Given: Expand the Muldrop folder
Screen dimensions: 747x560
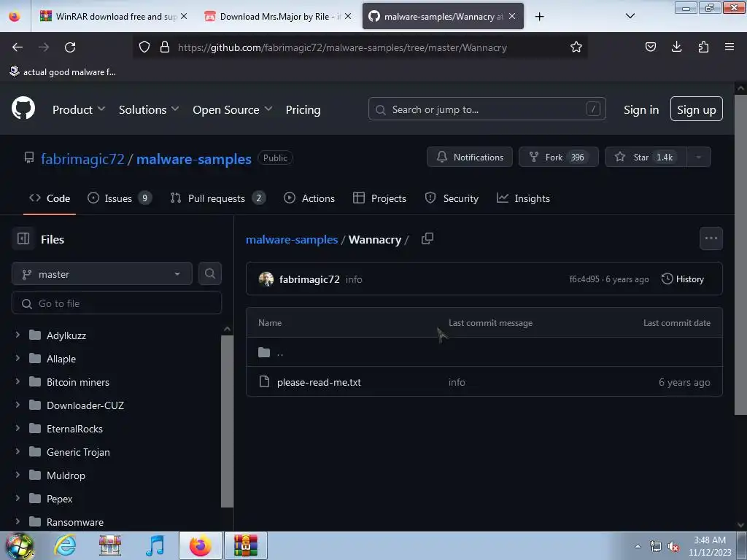Looking at the screenshot, I should pos(18,475).
